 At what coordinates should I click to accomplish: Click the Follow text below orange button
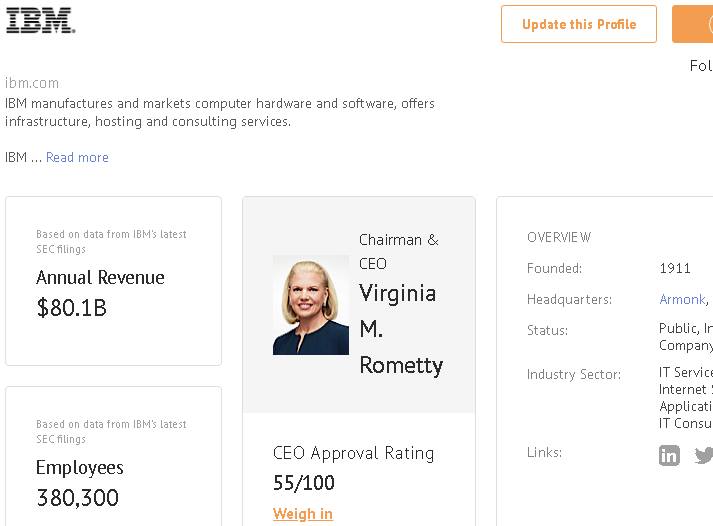click(x=700, y=66)
